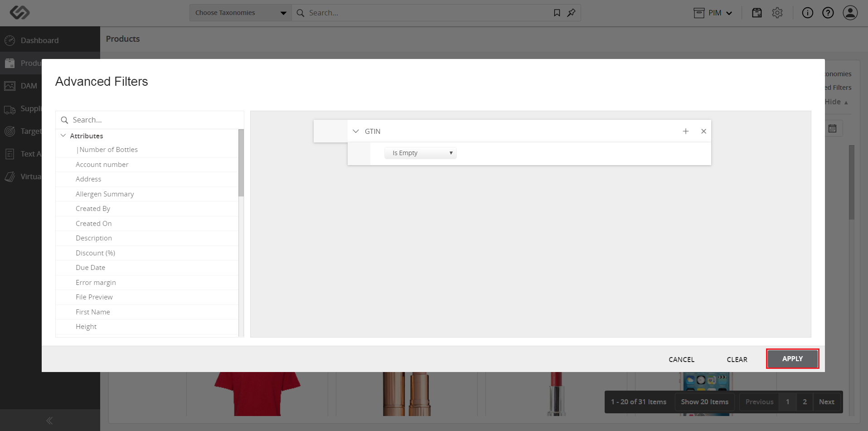Click the info circle icon
This screenshot has height=431, width=868.
(x=808, y=13)
